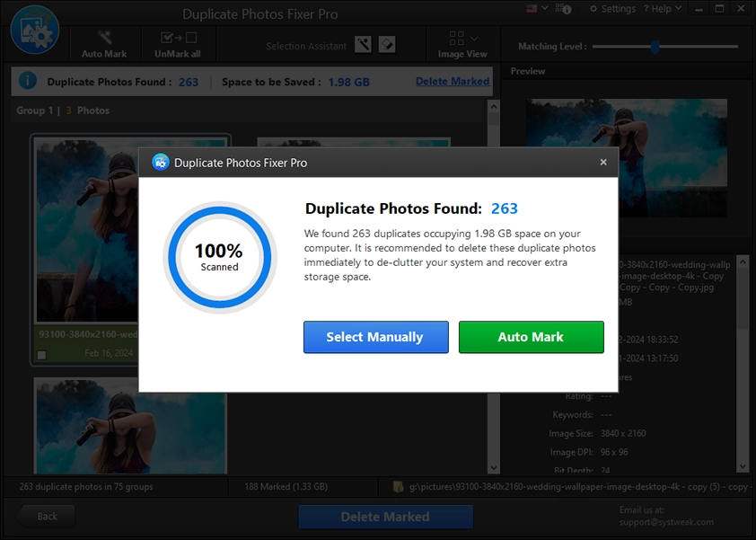This screenshot has height=540, width=756.
Task: Click the dialog's title bar app icon
Action: tap(161, 163)
